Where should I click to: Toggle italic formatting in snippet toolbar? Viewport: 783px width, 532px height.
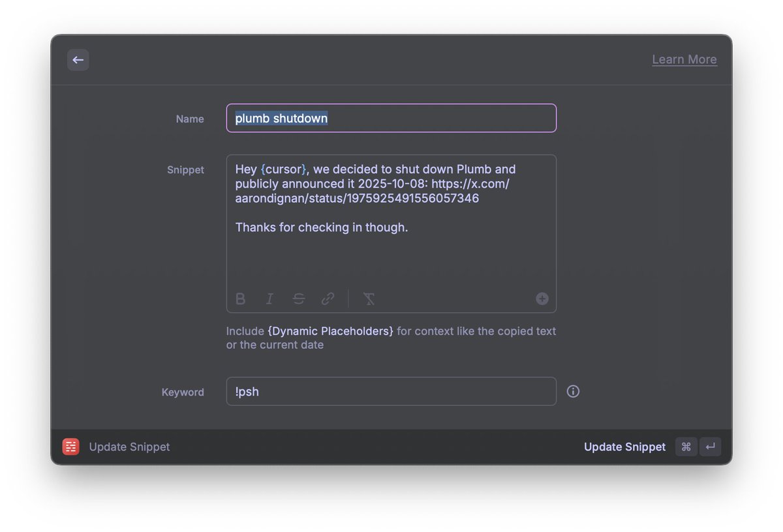269,299
